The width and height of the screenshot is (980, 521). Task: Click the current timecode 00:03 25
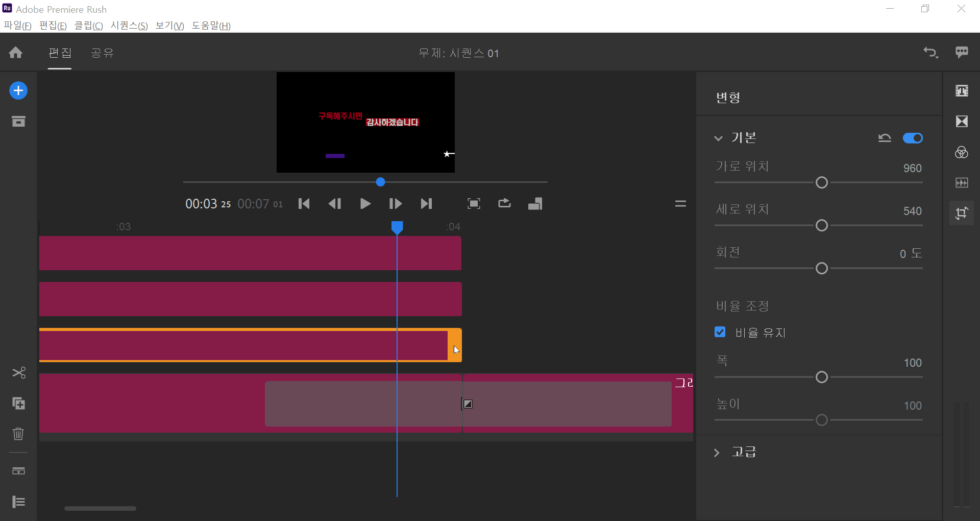(208, 204)
